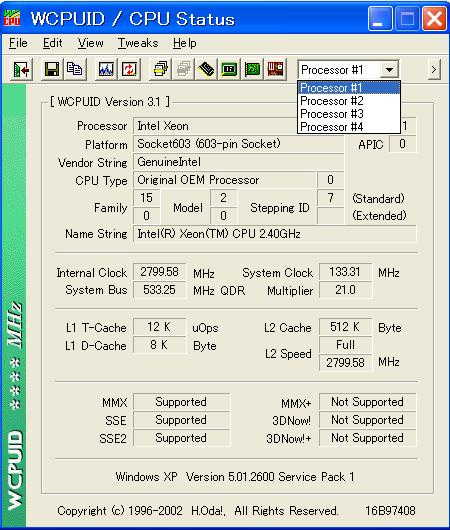Select Processor #2 in dropdown list
Viewport: 450px width, 530px height.
[x=349, y=101]
